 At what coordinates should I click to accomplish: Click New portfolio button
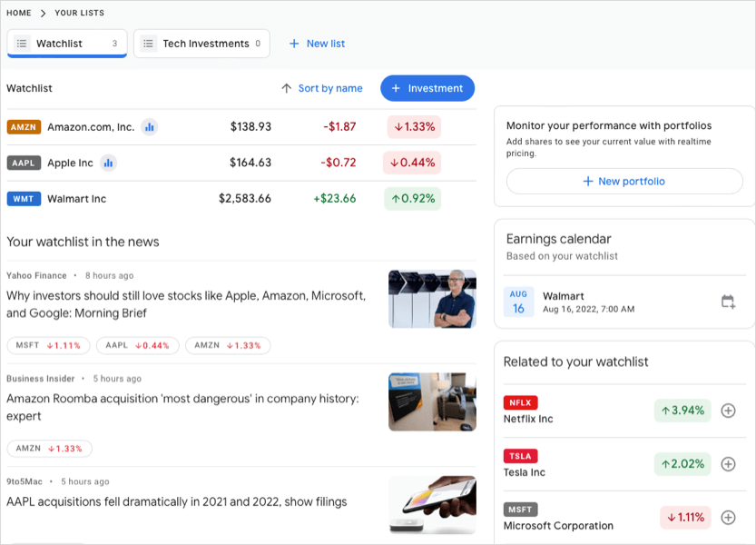coord(624,182)
